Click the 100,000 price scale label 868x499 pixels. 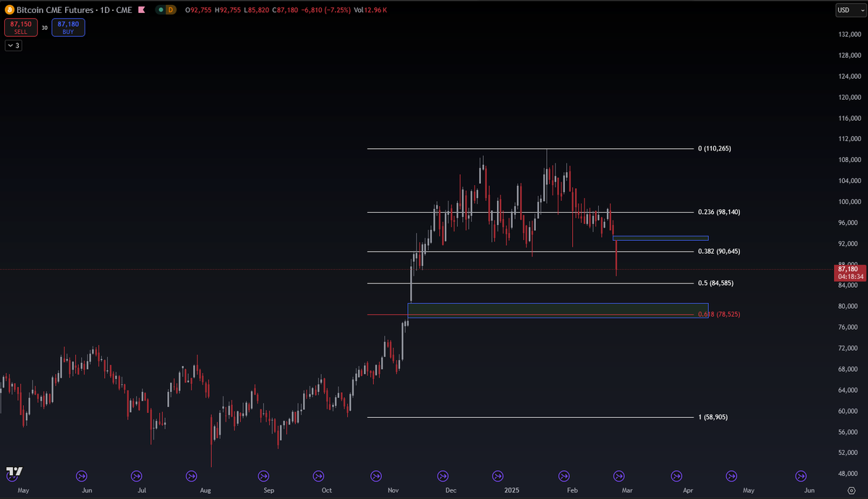848,202
